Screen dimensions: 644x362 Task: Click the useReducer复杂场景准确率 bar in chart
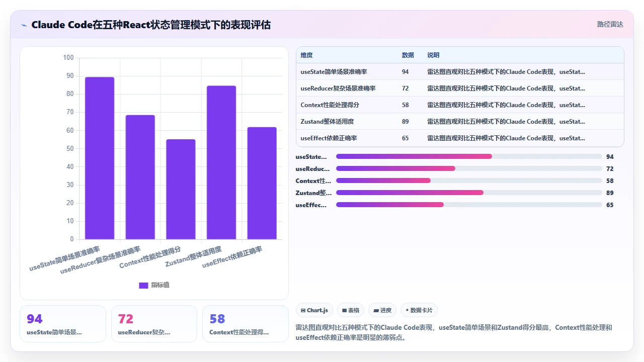coord(140,177)
